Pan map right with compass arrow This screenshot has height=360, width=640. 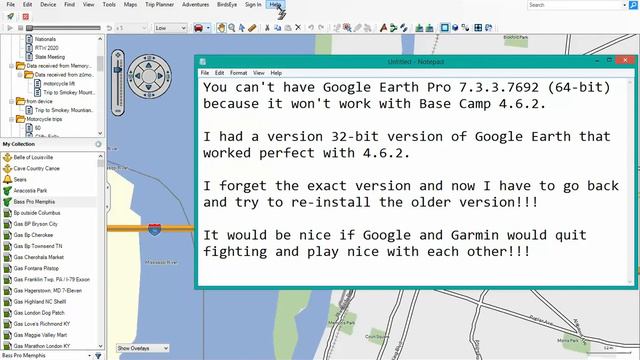(x=160, y=76)
